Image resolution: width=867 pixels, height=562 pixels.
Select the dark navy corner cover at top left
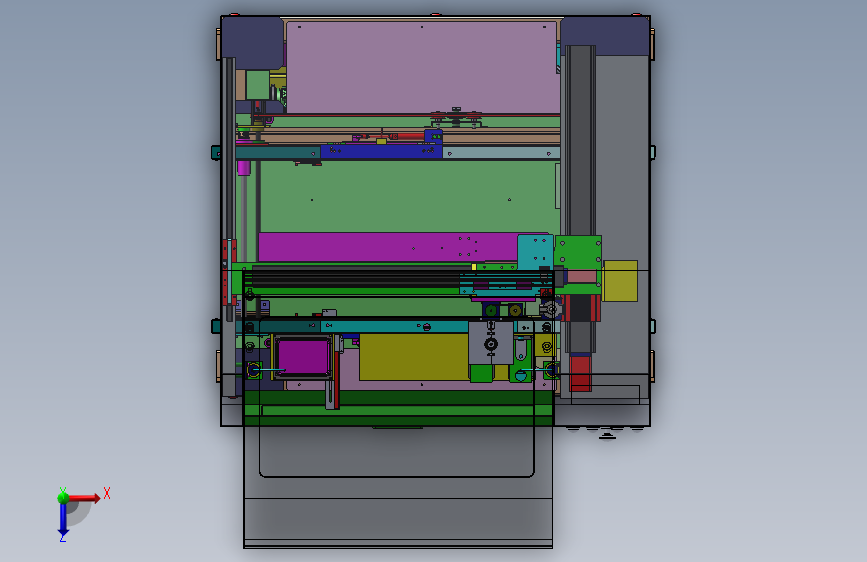point(252,41)
